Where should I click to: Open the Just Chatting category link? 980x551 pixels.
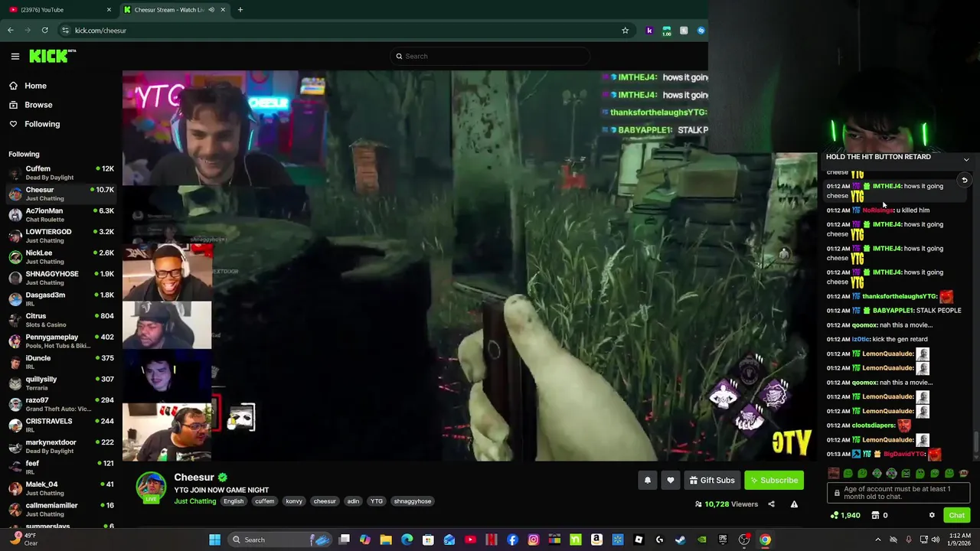(195, 501)
